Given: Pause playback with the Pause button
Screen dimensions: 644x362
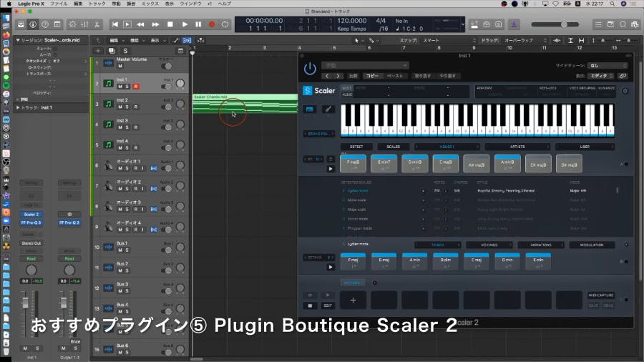Looking at the screenshot, I should pos(198,24).
